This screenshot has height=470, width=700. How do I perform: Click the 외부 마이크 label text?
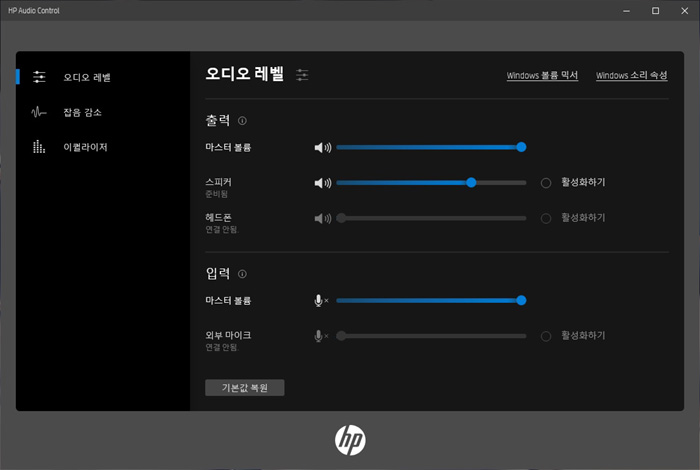[x=228, y=335]
